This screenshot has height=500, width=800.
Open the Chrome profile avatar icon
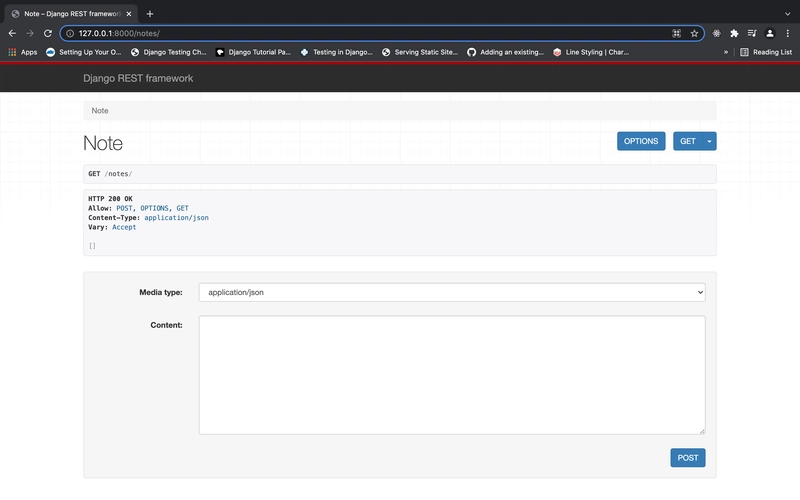pos(770,33)
